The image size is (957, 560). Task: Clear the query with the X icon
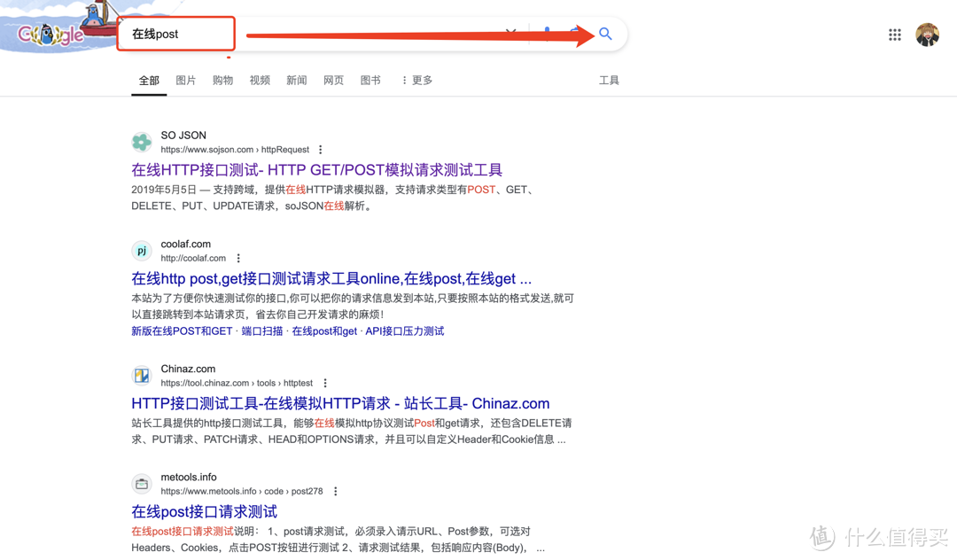(x=511, y=33)
